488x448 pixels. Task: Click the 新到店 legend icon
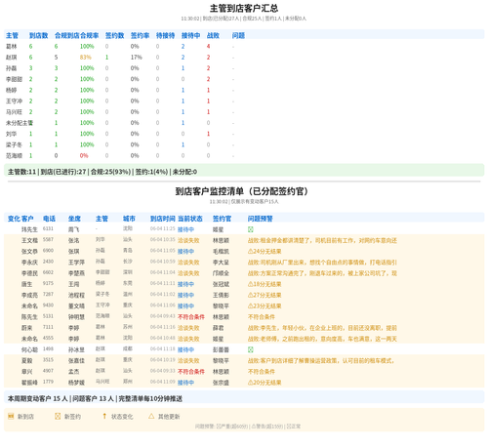click(x=11, y=416)
